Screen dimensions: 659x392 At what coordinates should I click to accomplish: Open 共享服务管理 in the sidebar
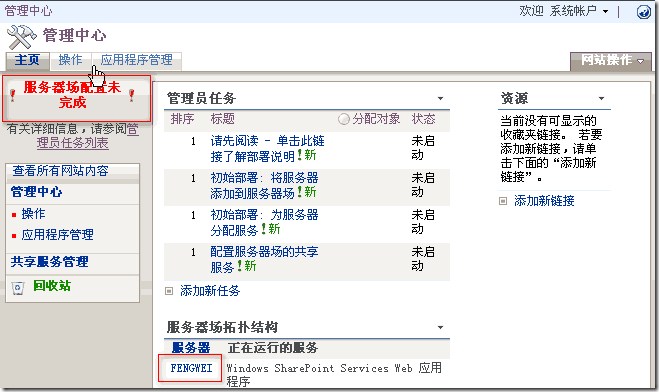(50, 262)
